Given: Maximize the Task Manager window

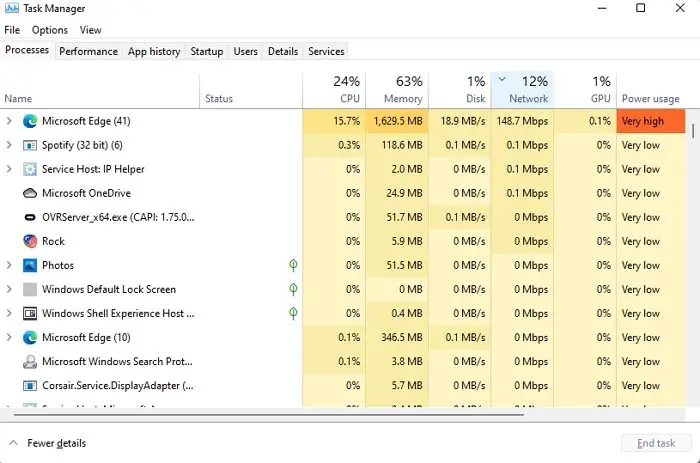Looking at the screenshot, I should [641, 8].
